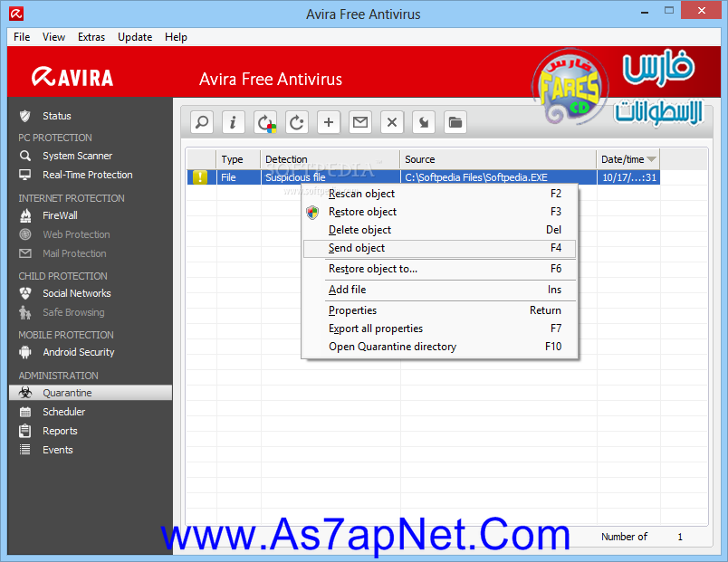Screen dimensions: 728x562
Task: Click the Real-Time Protection monitor icon
Action: point(25,175)
